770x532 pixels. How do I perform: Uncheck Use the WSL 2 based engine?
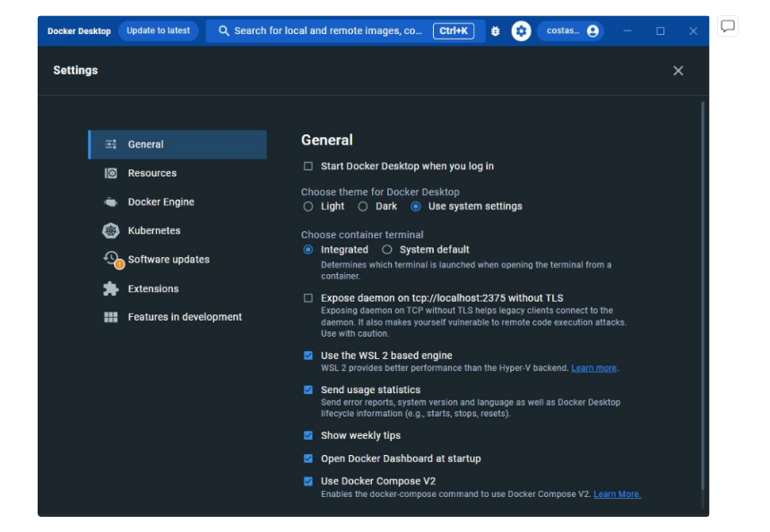point(307,356)
